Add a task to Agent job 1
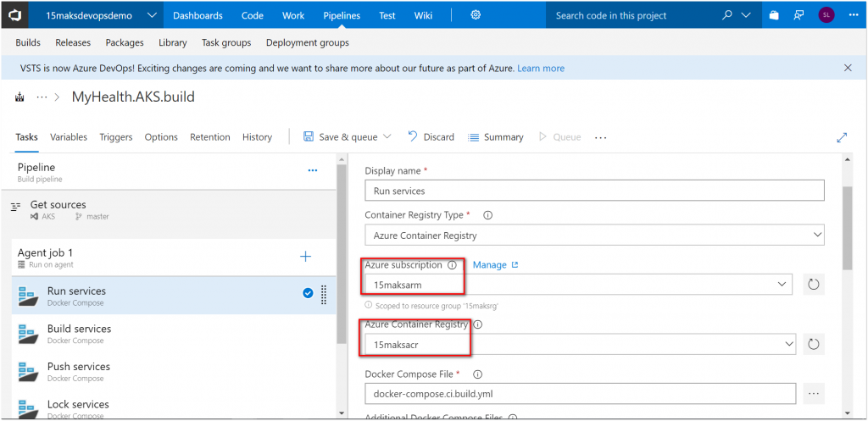This screenshot has width=868, height=421. tap(305, 256)
